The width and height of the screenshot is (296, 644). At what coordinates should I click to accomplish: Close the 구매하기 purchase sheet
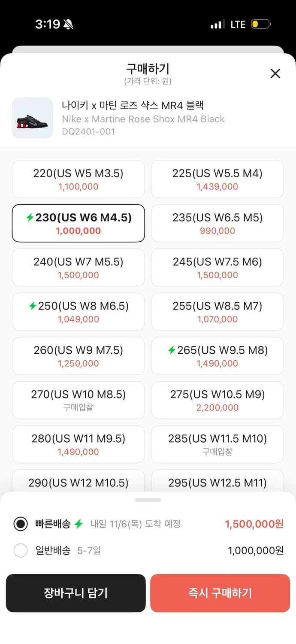point(275,73)
